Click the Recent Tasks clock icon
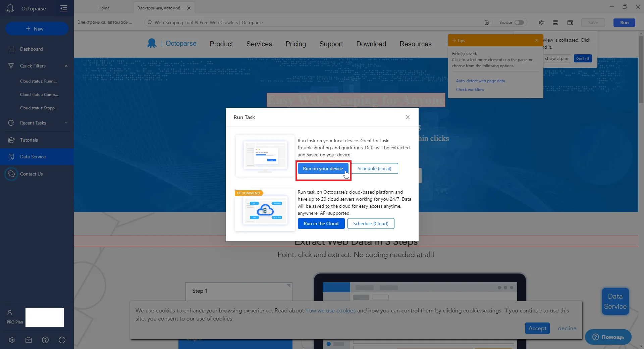This screenshot has height=349, width=644. click(11, 123)
